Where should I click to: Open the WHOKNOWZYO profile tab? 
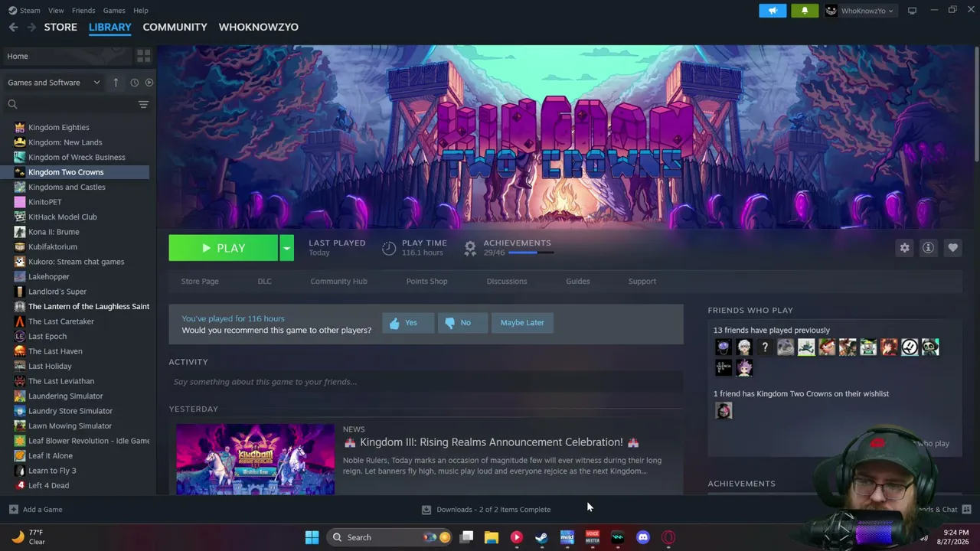259,27
